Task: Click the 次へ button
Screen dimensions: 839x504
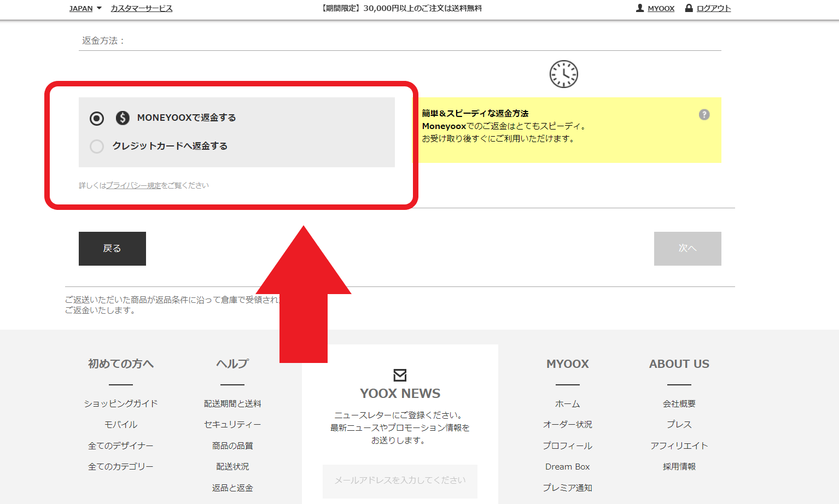Action: tap(687, 249)
